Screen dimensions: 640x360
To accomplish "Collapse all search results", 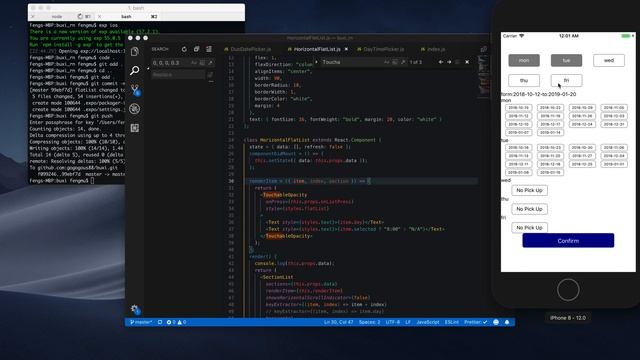I will point(209,49).
